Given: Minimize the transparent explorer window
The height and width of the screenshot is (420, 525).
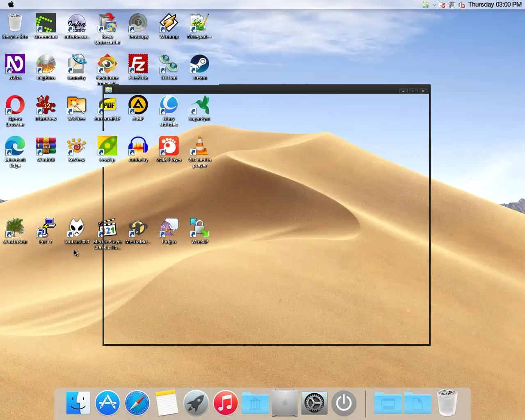Looking at the screenshot, I should (x=403, y=91).
